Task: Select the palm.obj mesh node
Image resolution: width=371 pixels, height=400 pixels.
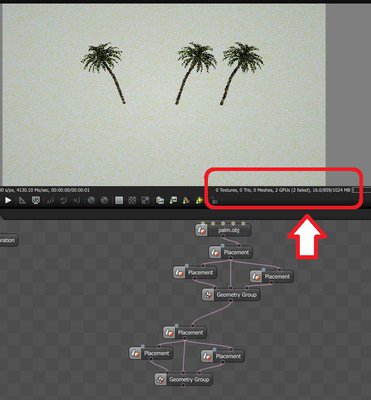Action: (223, 230)
